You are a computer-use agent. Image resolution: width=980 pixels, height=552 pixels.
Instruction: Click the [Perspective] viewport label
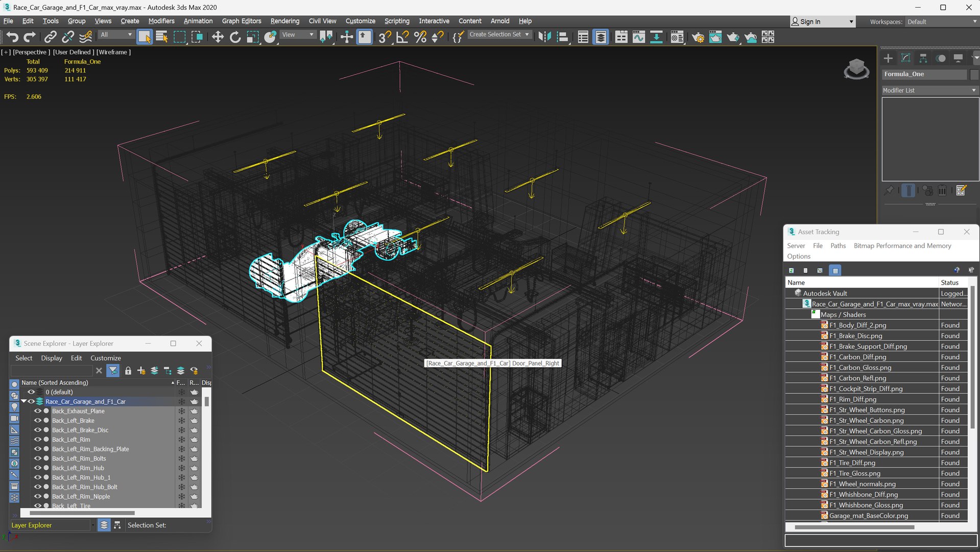coord(31,52)
